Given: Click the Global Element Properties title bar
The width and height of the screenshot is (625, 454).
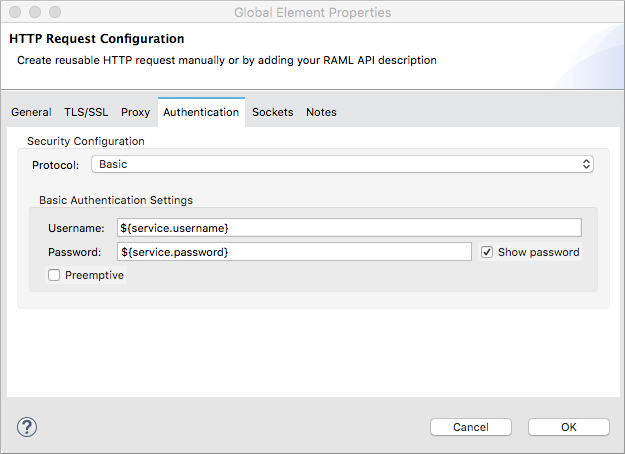Looking at the screenshot, I should click(312, 13).
